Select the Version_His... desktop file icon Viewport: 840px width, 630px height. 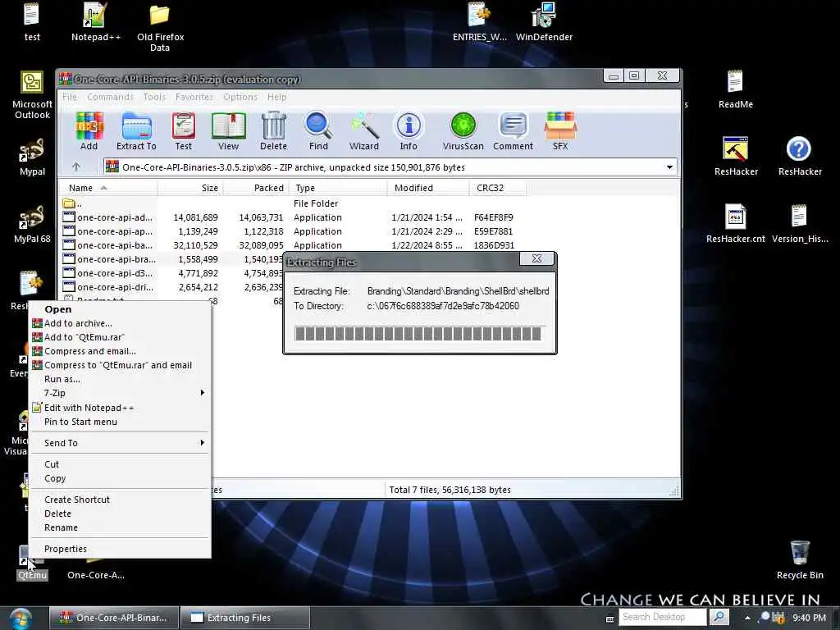(x=800, y=225)
